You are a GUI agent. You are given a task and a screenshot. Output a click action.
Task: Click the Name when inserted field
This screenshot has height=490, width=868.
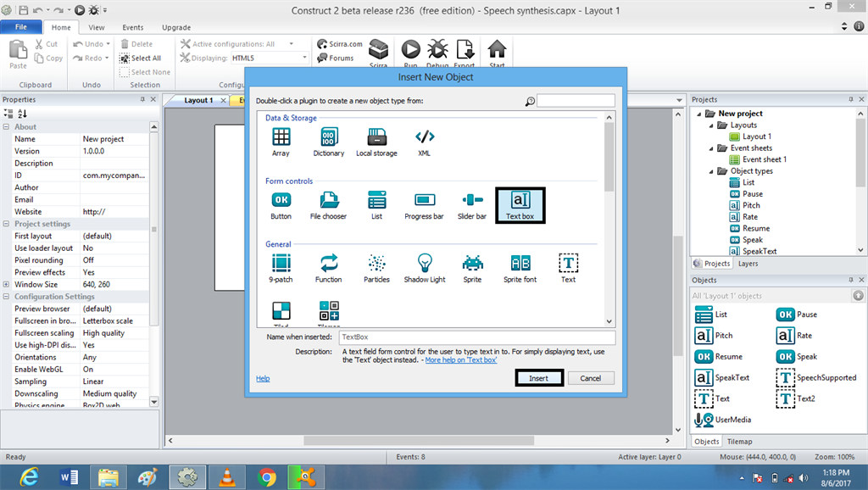(477, 337)
